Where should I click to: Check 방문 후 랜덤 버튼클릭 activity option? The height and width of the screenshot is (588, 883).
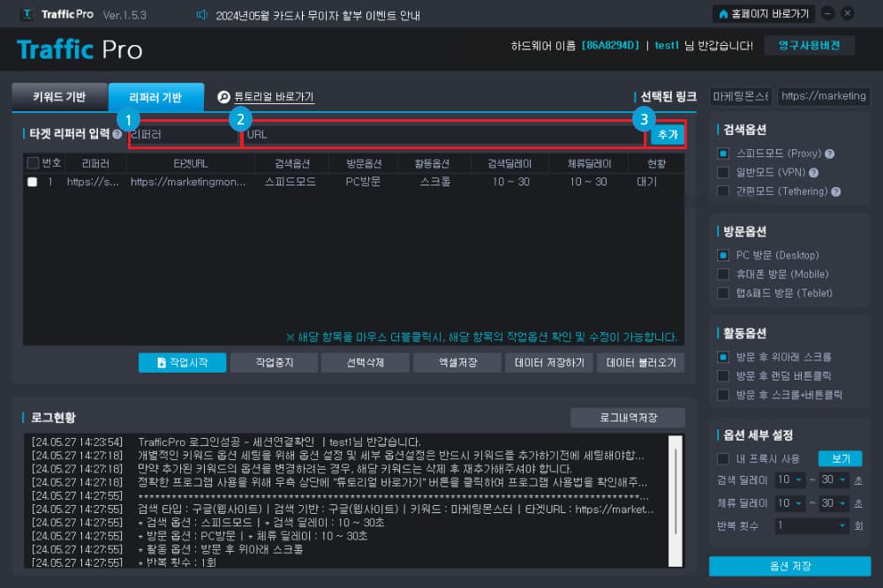click(723, 376)
